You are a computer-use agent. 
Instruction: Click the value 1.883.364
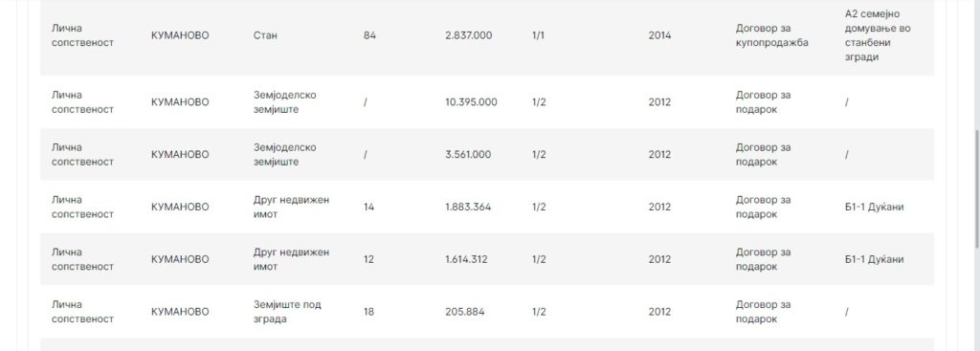coord(467,207)
